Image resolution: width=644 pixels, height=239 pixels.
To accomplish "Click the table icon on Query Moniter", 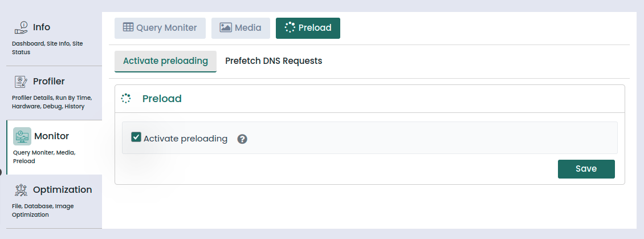I will pyautogui.click(x=128, y=27).
